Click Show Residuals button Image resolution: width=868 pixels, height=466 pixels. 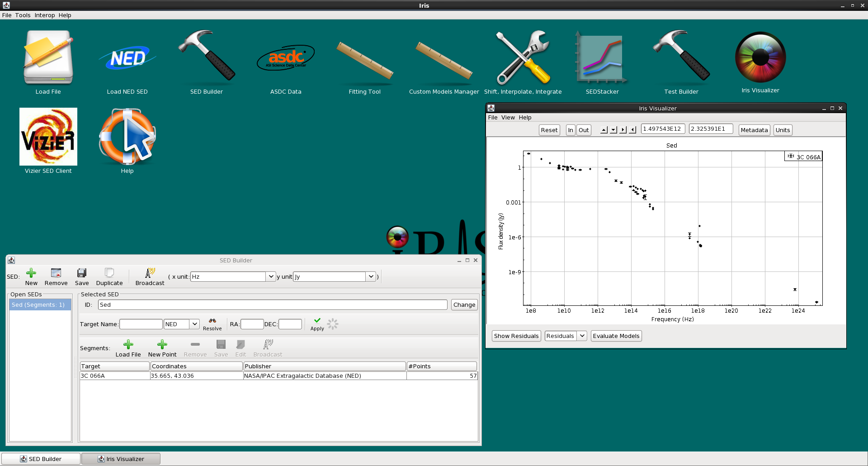coord(516,336)
